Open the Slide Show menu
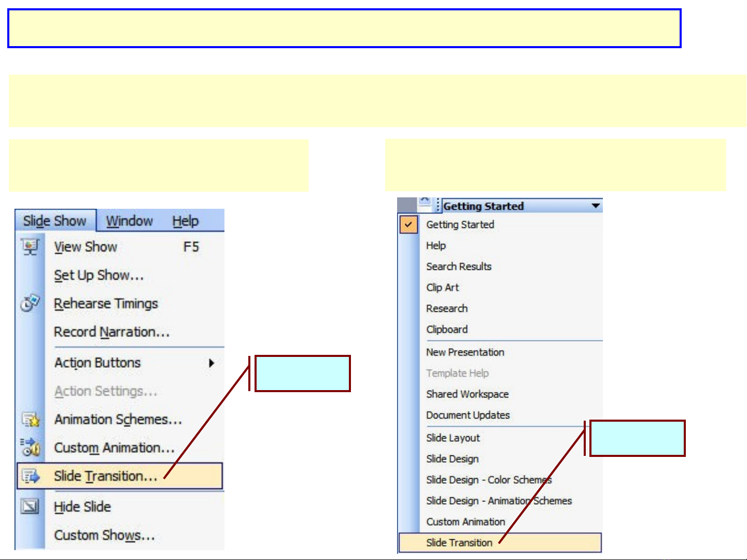747x560 pixels. pos(55,221)
